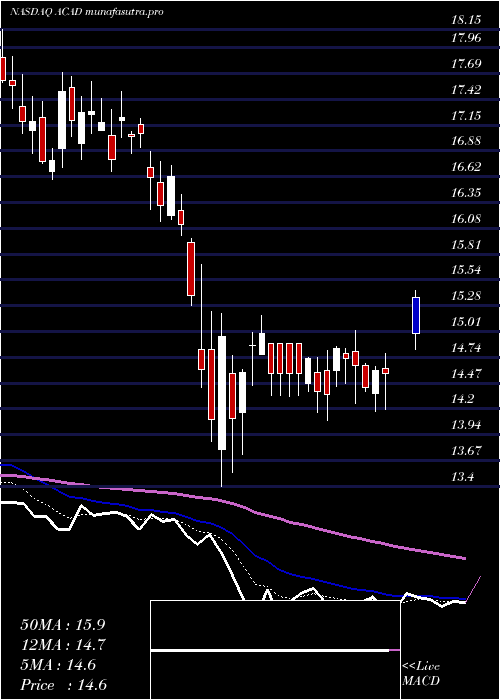500x700 pixels.
Task: Click the 15.54 price axis label
Action: pyautogui.click(x=466, y=270)
